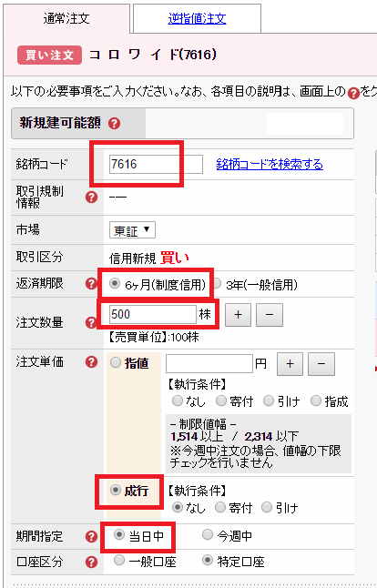
Task: Open help icon for 注文単価
Action: point(92,362)
